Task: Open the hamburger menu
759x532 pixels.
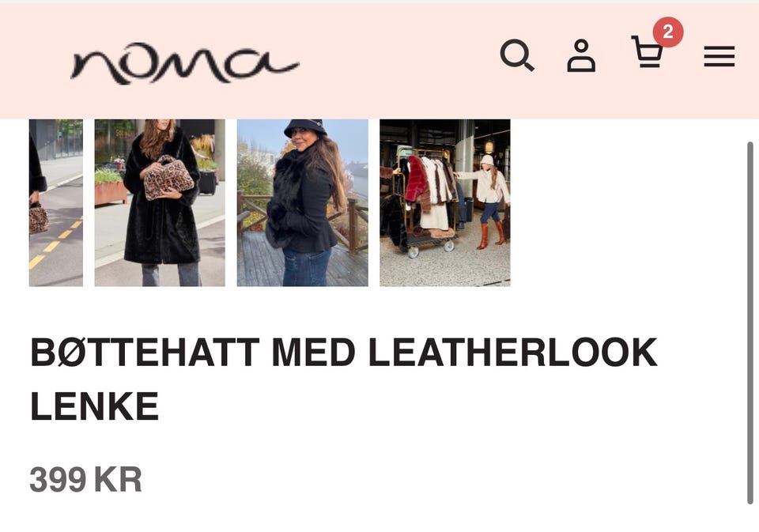Action: (x=719, y=56)
